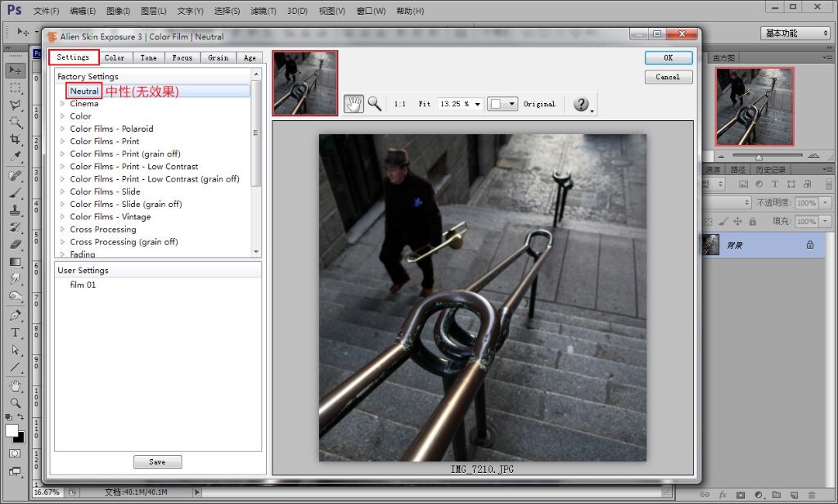Click the new group folder icon
Image resolution: width=838 pixels, height=504 pixels.
pos(776,495)
